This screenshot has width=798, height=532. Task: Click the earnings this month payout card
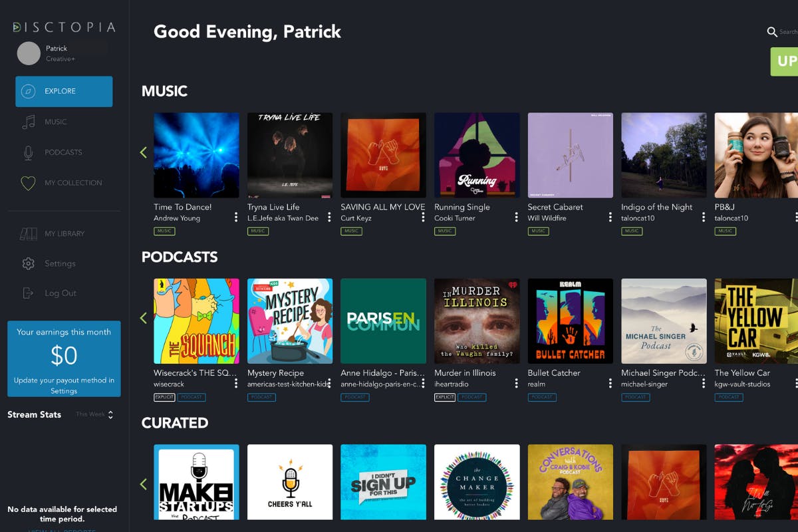(x=64, y=359)
